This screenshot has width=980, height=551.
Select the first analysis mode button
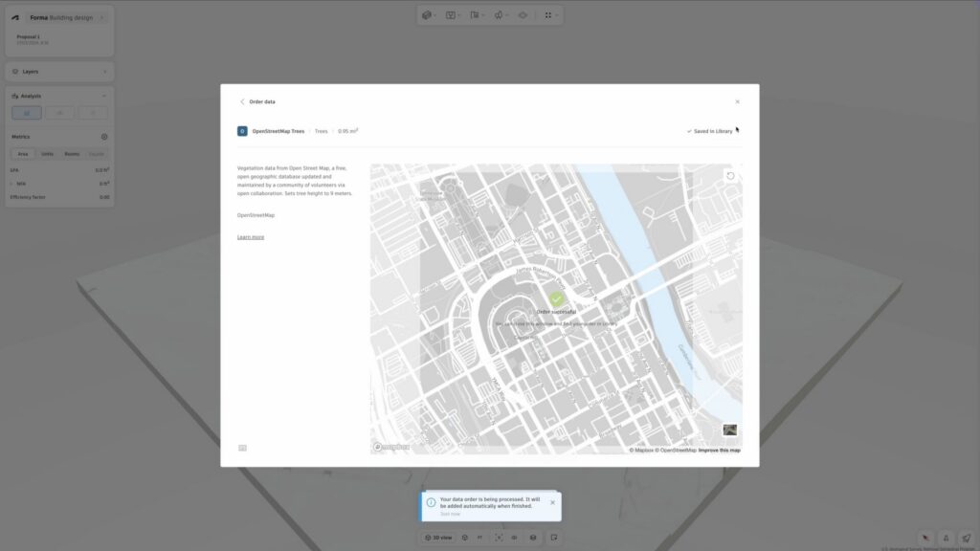[27, 113]
